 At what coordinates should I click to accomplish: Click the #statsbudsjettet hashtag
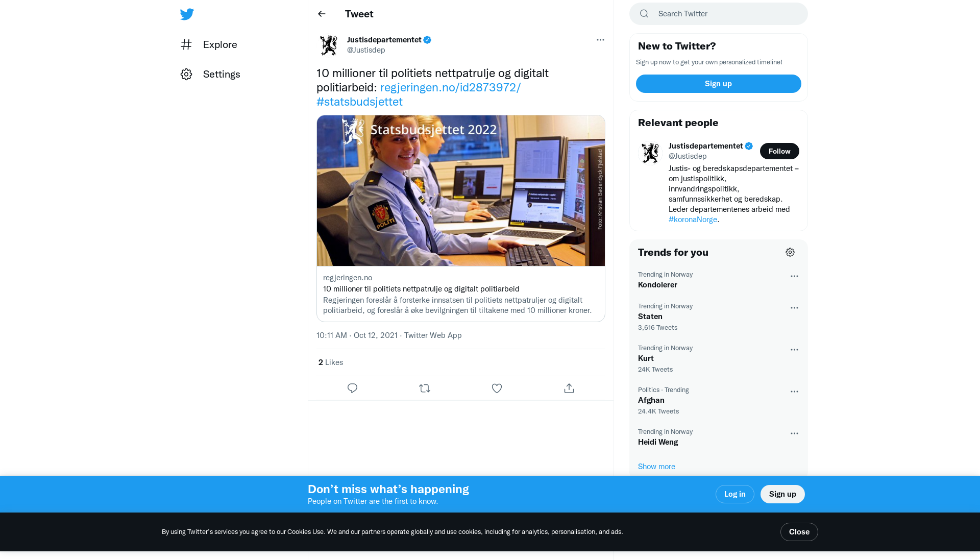coord(359,102)
